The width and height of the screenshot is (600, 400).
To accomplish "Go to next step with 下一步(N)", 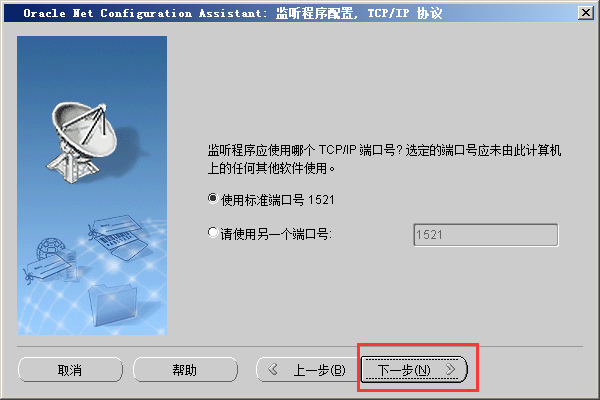I will pyautogui.click(x=414, y=369).
